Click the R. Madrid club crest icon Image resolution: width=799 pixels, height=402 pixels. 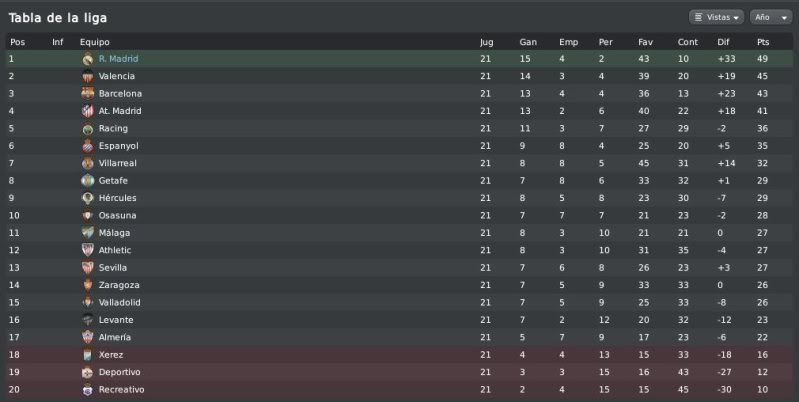coord(88,59)
